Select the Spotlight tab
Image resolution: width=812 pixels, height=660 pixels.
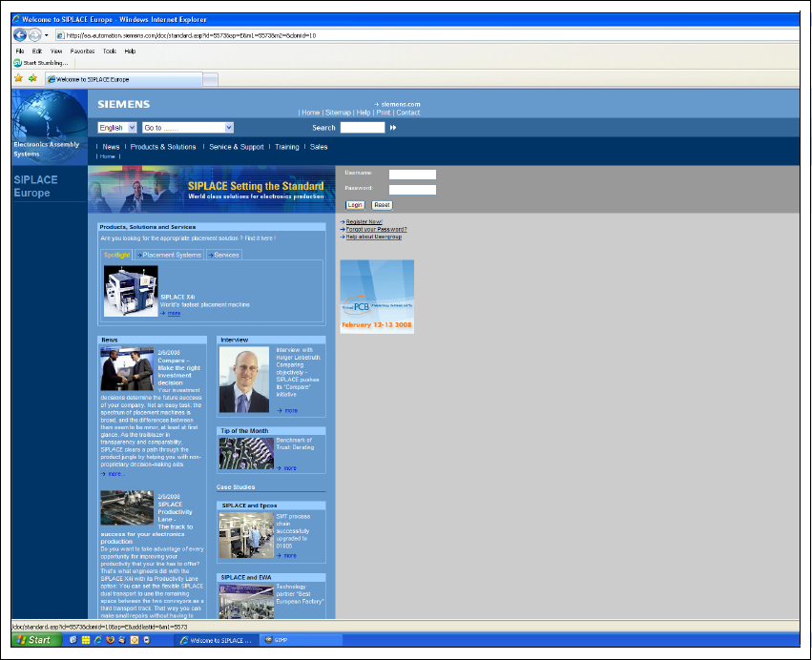tap(116, 255)
